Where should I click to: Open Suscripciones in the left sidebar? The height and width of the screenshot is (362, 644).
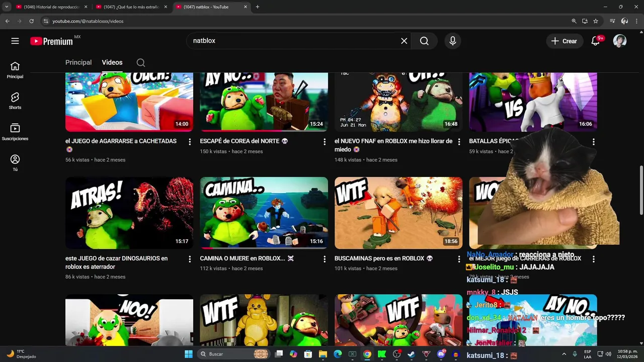15,132
